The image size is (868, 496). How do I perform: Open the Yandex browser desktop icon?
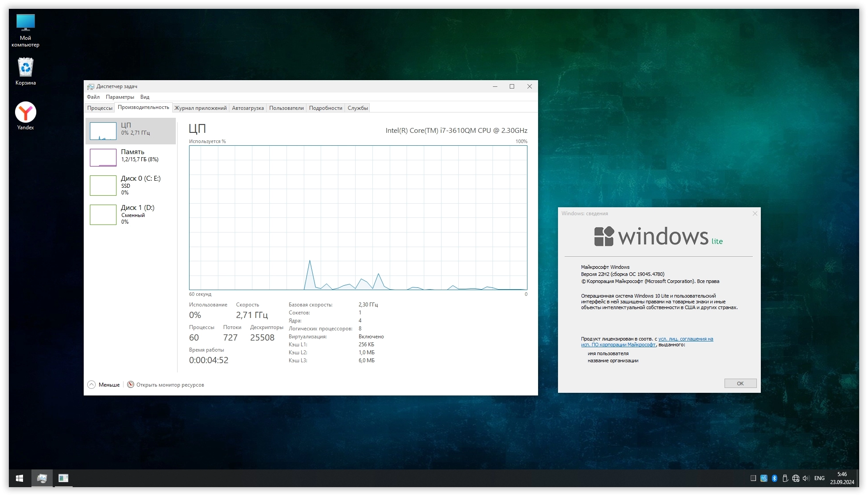(26, 112)
